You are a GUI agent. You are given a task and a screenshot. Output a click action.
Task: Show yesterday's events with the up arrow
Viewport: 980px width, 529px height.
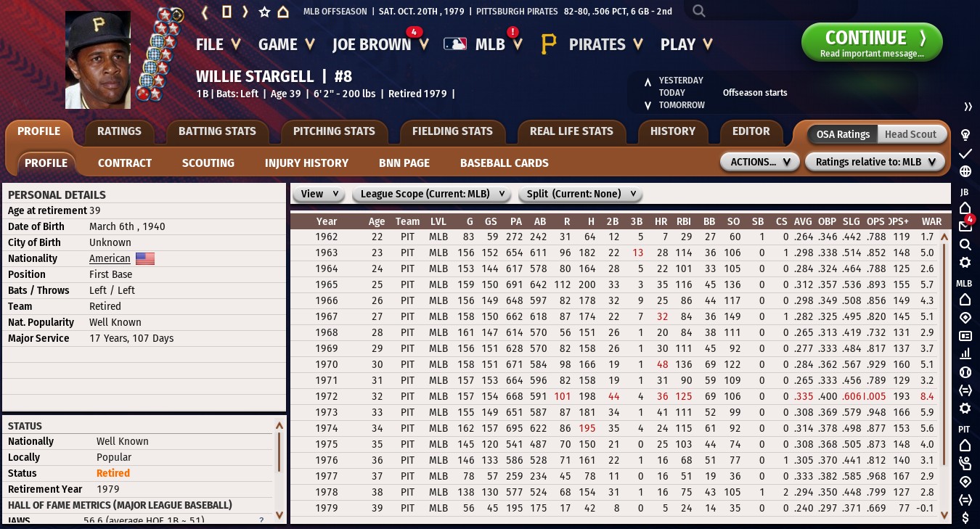[x=648, y=81]
